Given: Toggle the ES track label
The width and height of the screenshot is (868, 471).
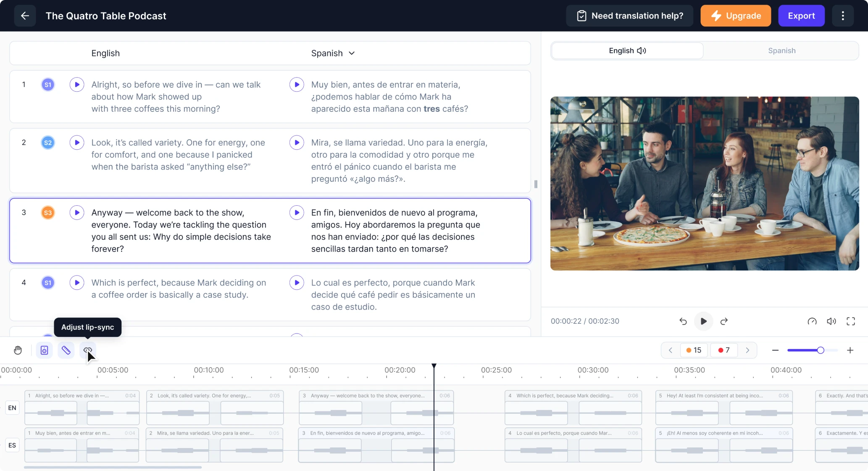Looking at the screenshot, I should tap(12, 445).
